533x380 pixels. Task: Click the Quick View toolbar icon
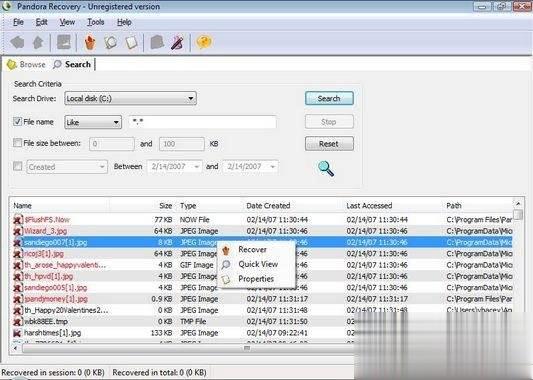click(x=110, y=43)
